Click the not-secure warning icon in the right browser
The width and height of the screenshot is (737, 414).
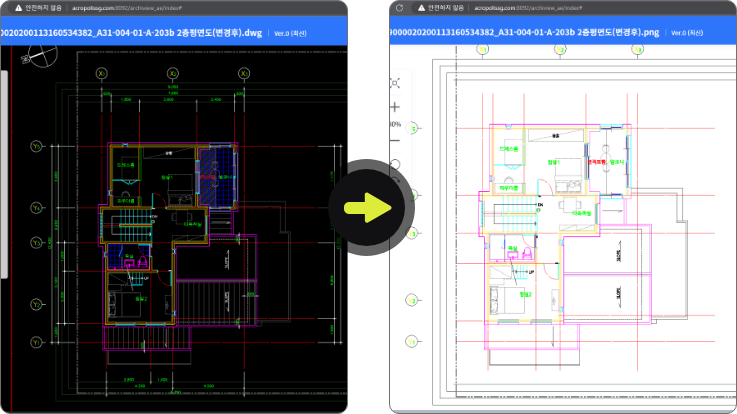[x=421, y=7]
